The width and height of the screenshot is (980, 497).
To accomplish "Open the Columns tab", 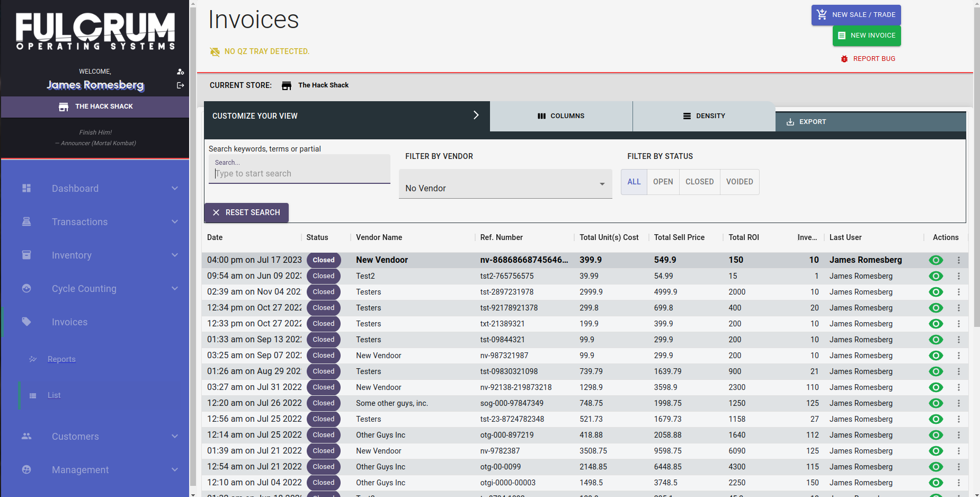I will point(561,116).
